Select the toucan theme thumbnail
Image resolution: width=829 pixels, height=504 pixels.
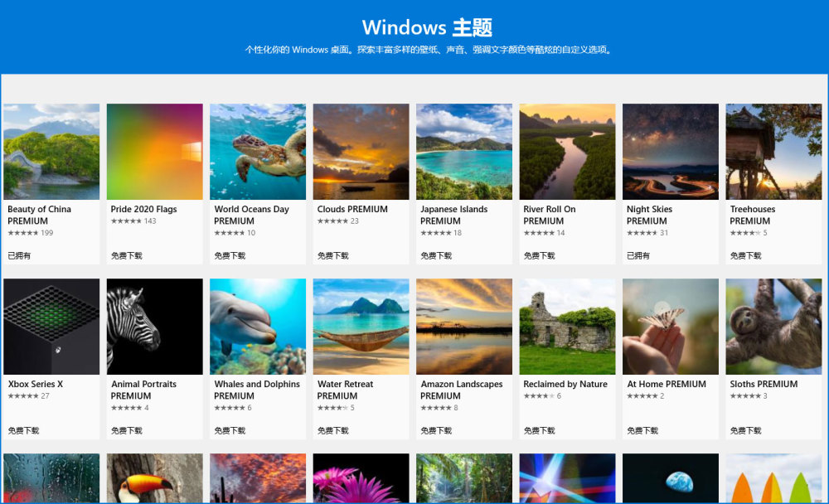click(154, 478)
